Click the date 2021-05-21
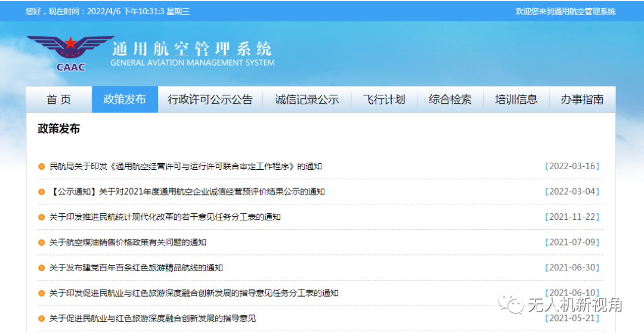This screenshot has height=333, width=644. point(572,318)
